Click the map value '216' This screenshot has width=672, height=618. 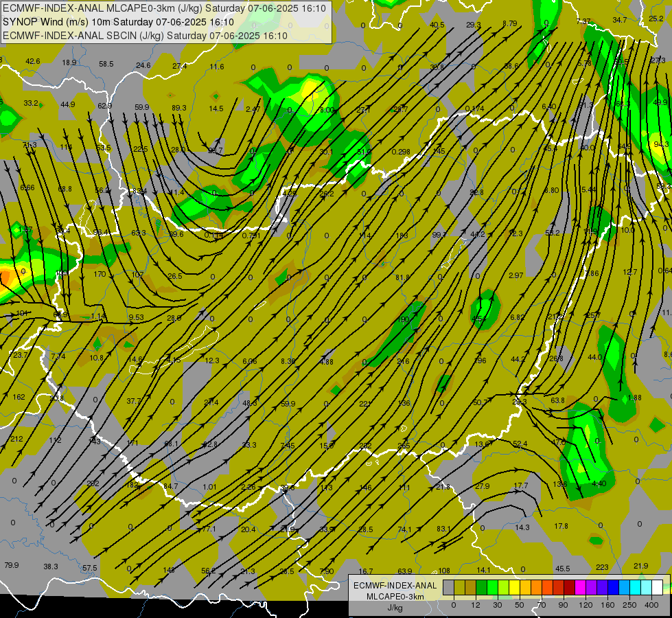coord(403,362)
